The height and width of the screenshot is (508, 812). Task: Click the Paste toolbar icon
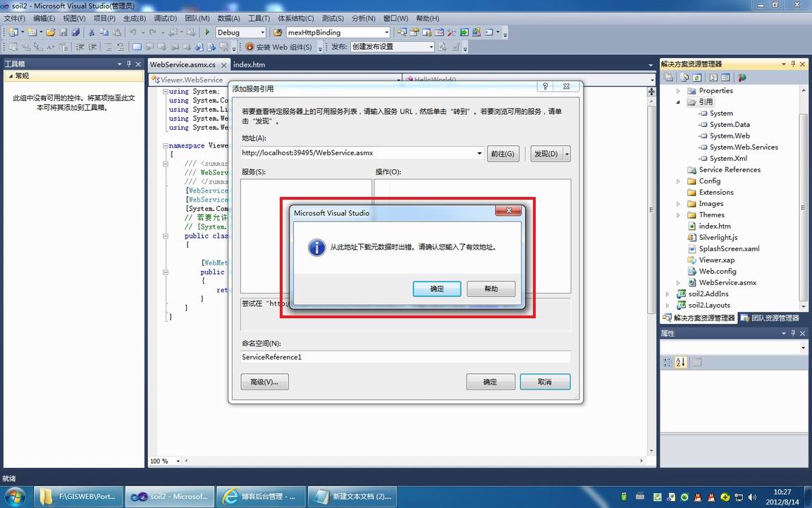pos(117,32)
